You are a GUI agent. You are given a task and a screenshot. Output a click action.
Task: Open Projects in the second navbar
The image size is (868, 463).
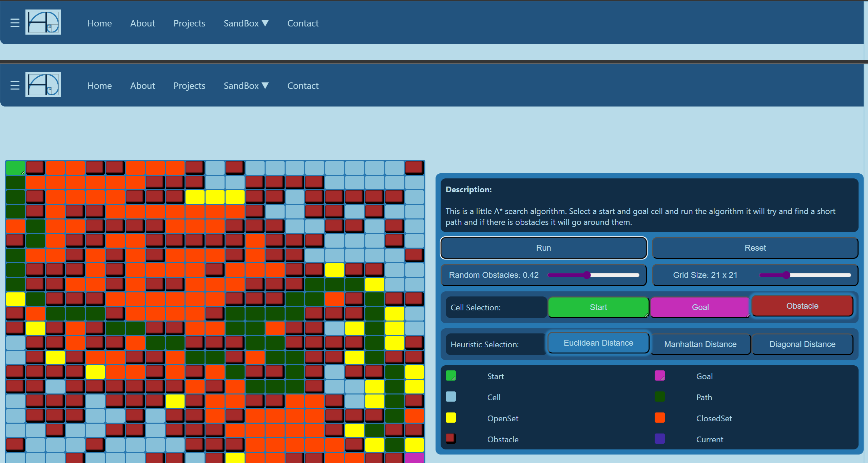tap(189, 86)
